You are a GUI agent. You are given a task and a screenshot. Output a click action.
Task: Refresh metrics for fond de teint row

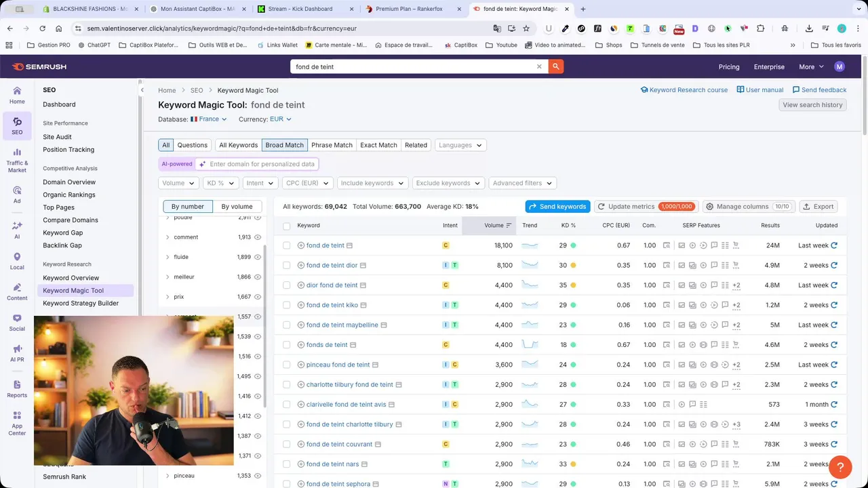[x=834, y=245]
